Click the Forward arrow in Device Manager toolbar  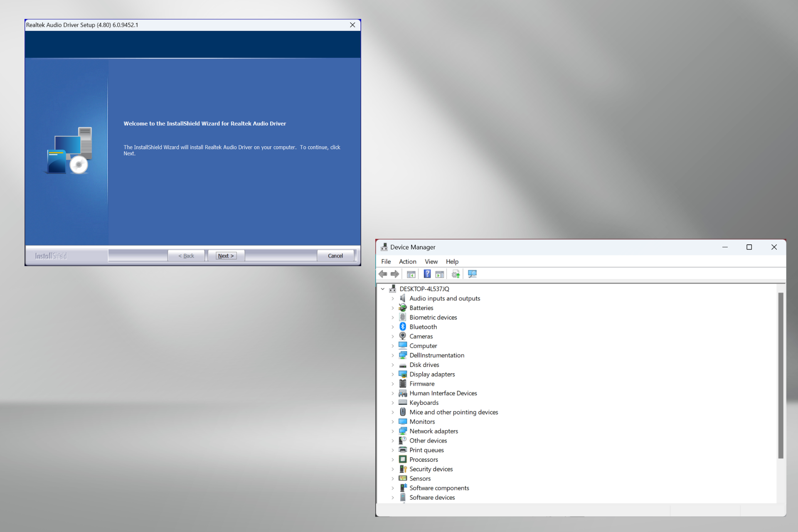(395, 274)
